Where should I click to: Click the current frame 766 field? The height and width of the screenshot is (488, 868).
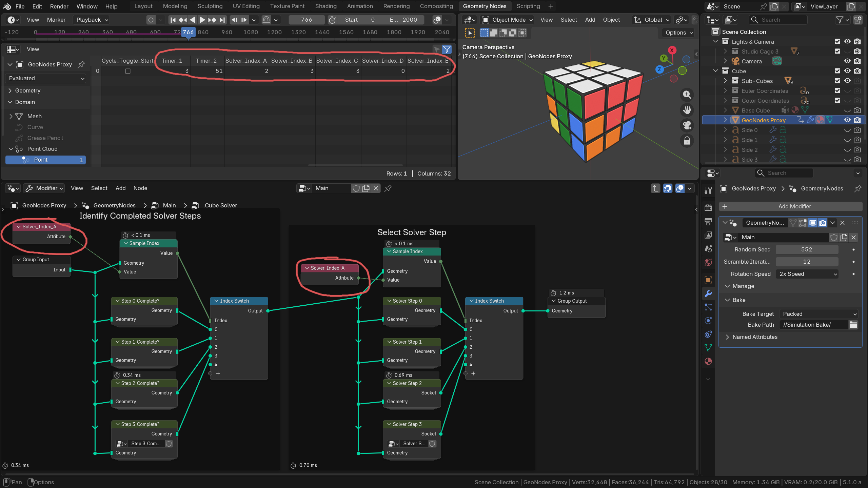pyautogui.click(x=306, y=20)
